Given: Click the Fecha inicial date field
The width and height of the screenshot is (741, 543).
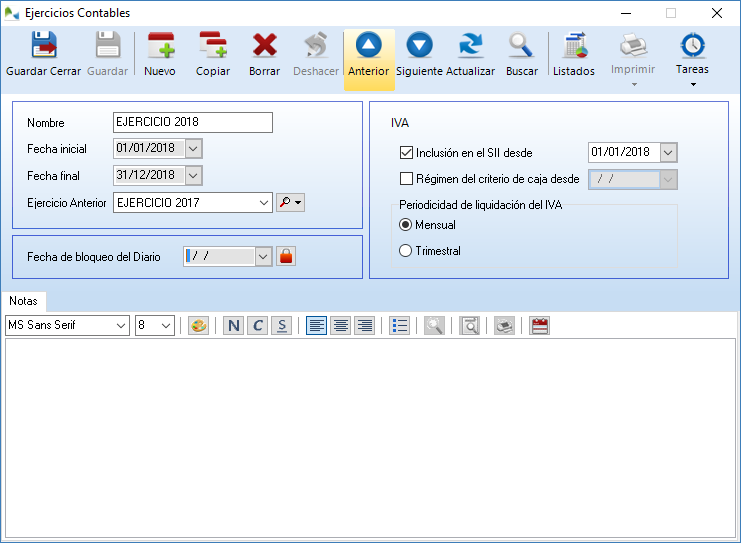Looking at the screenshot, I should point(149,148).
